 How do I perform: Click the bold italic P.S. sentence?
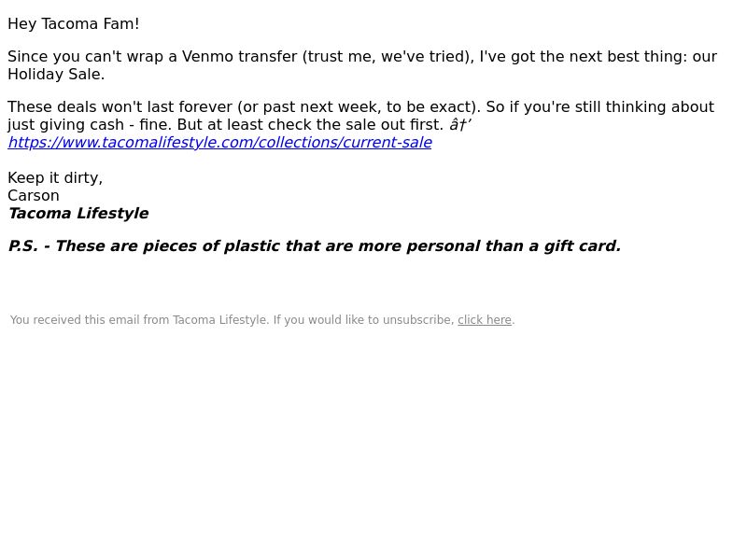315,246
